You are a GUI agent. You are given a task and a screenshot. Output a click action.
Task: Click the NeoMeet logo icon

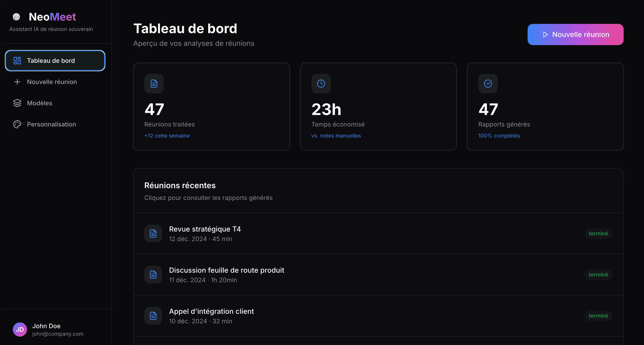[16, 17]
